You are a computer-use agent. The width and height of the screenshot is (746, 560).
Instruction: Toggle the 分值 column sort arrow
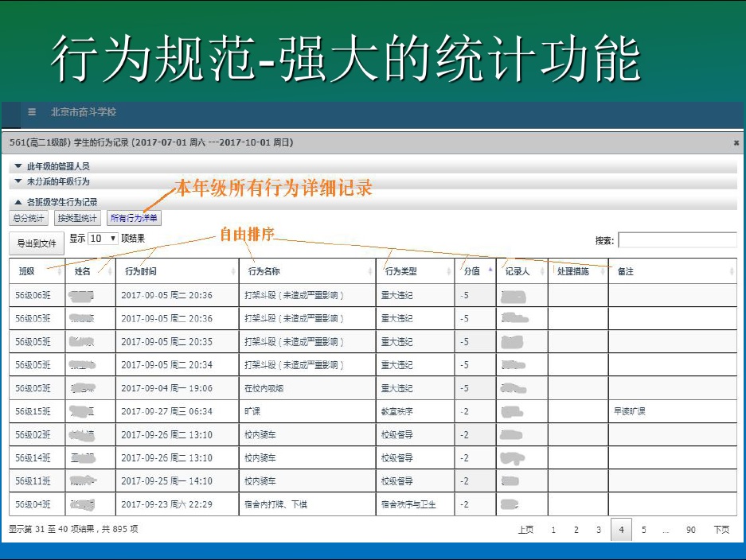(490, 270)
